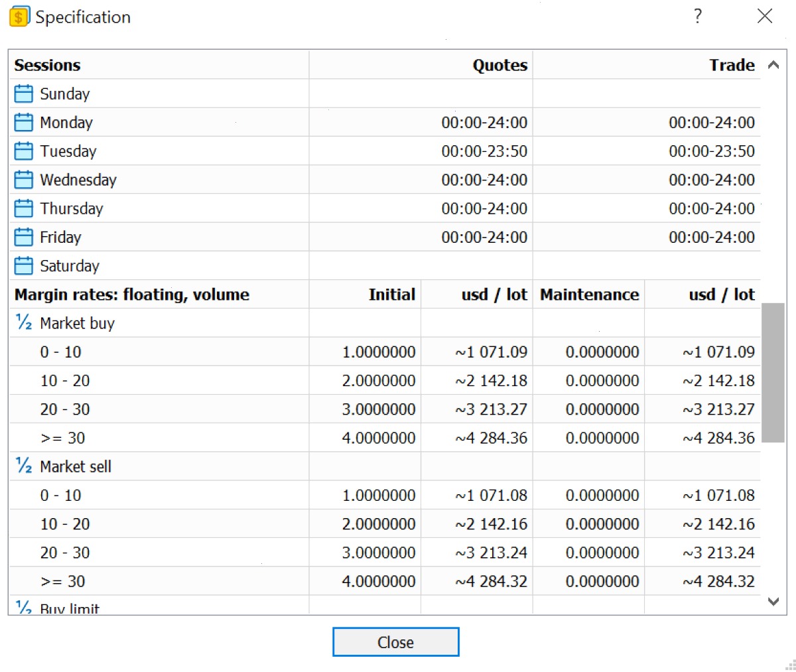Click the Wednesday calendar icon

pyautogui.click(x=23, y=180)
